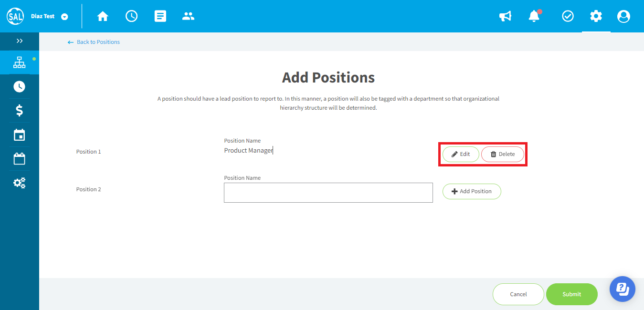This screenshot has width=644, height=310.
Task: Expand the Diaz Test company dropdown
Action: [x=64, y=17]
